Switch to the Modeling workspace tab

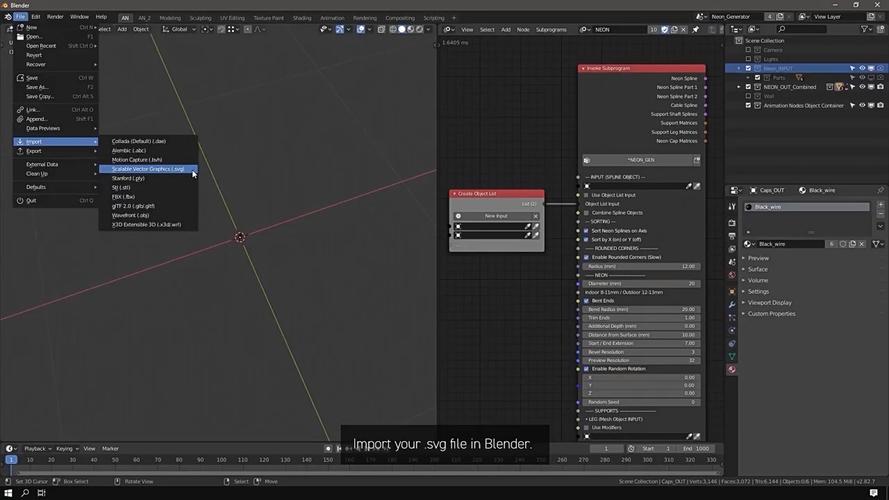(x=170, y=18)
